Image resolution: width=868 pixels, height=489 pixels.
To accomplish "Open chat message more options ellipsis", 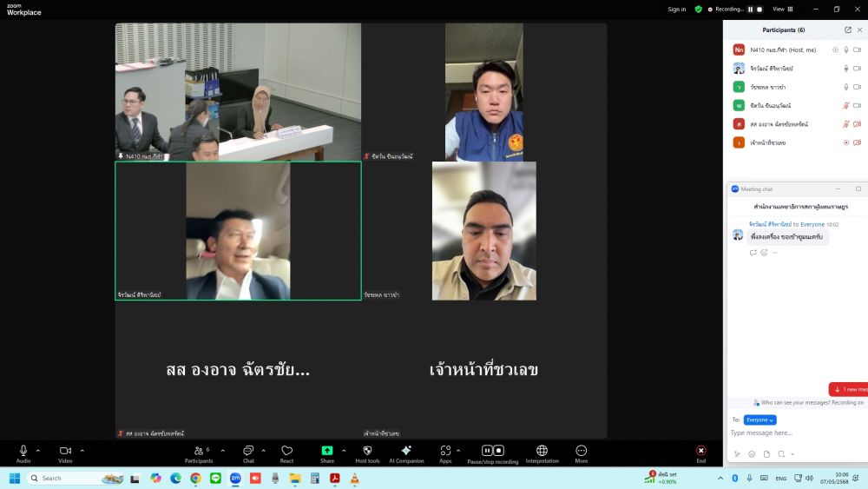I will [x=774, y=253].
